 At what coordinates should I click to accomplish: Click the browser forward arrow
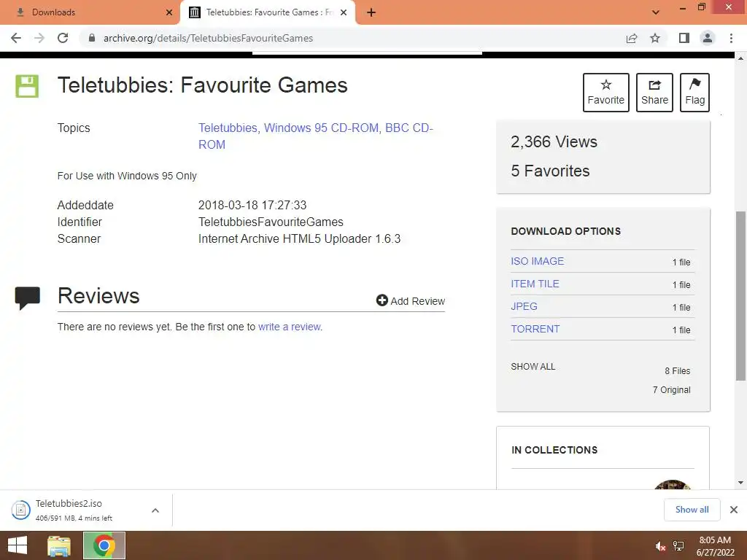pos(39,38)
